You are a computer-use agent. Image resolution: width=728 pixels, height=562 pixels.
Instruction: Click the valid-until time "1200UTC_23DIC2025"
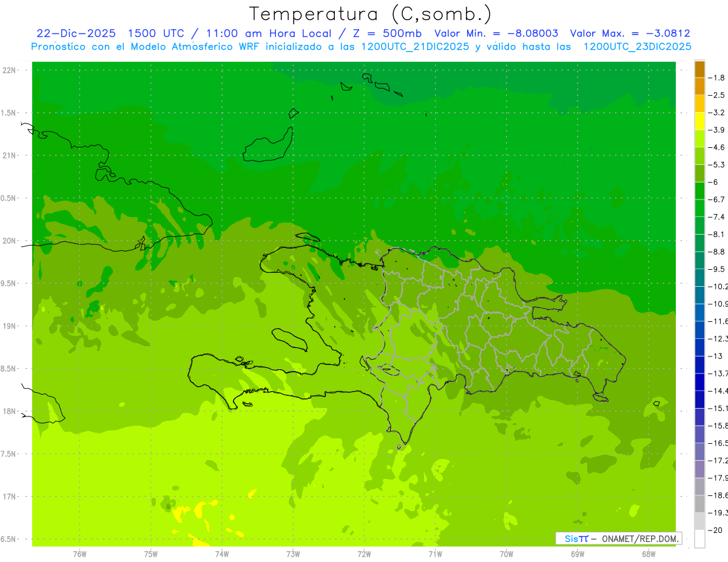[x=637, y=47]
